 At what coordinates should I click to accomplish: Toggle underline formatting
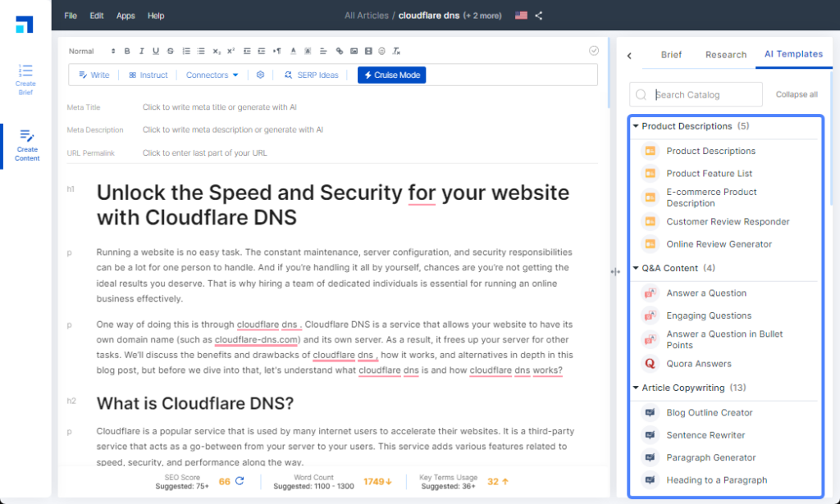pyautogui.click(x=156, y=52)
